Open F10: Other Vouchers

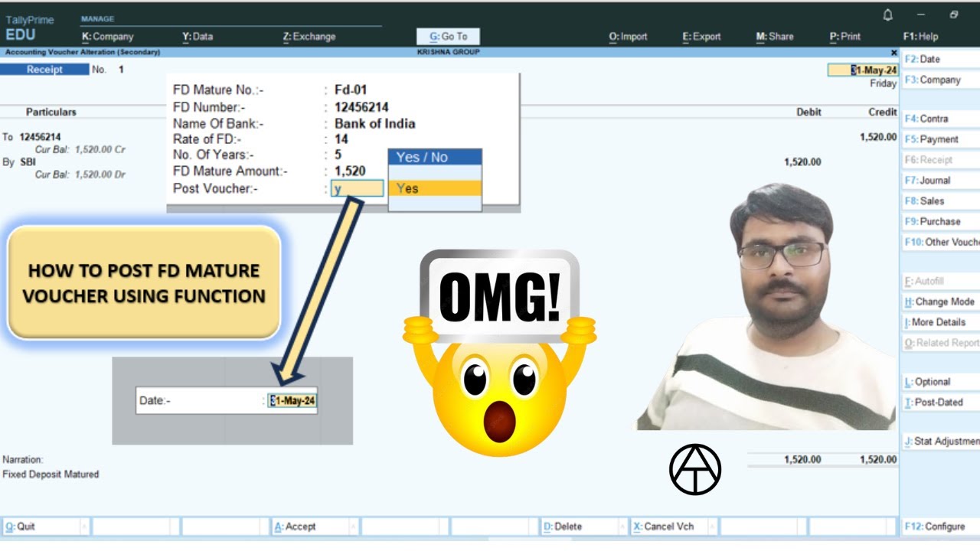[x=941, y=242]
